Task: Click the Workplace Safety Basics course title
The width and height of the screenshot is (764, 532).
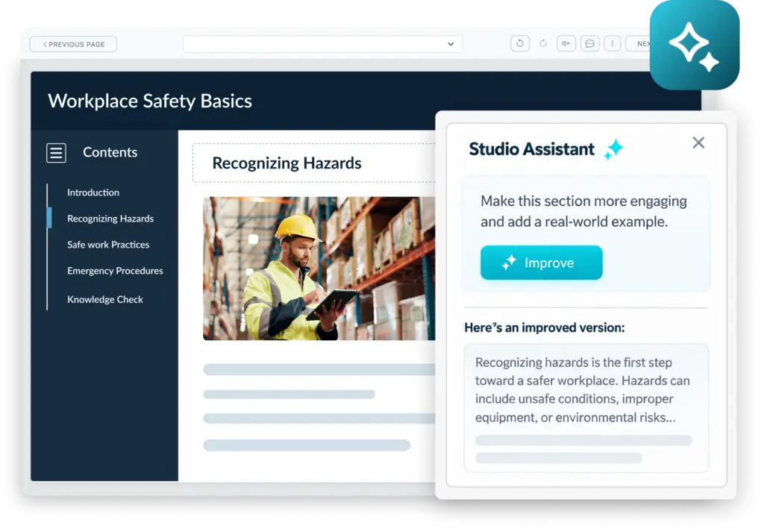Action: (150, 101)
